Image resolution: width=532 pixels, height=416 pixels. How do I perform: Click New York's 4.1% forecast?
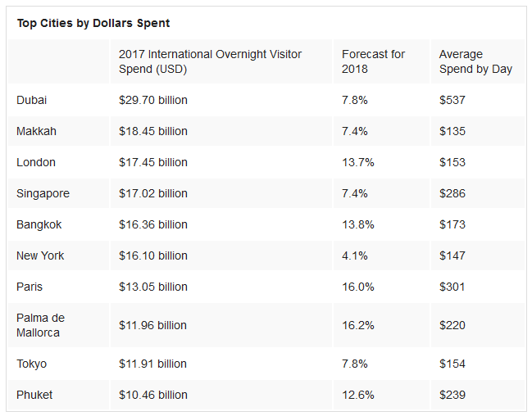pyautogui.click(x=355, y=255)
